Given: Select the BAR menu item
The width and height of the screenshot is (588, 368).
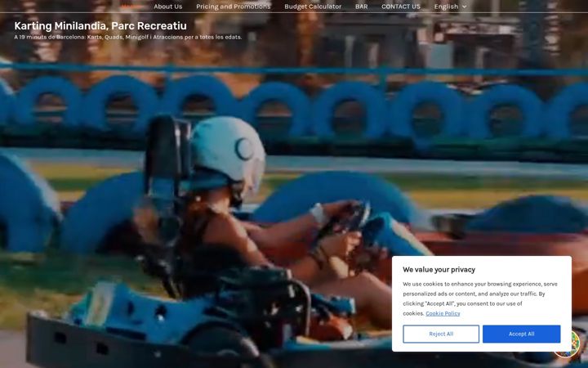Looking at the screenshot, I should tap(361, 7).
